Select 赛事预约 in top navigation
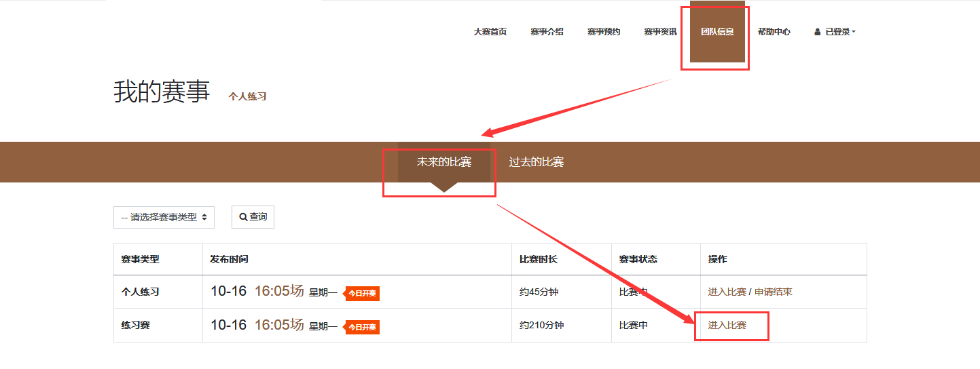This screenshot has height=369, width=980. pyautogui.click(x=604, y=32)
